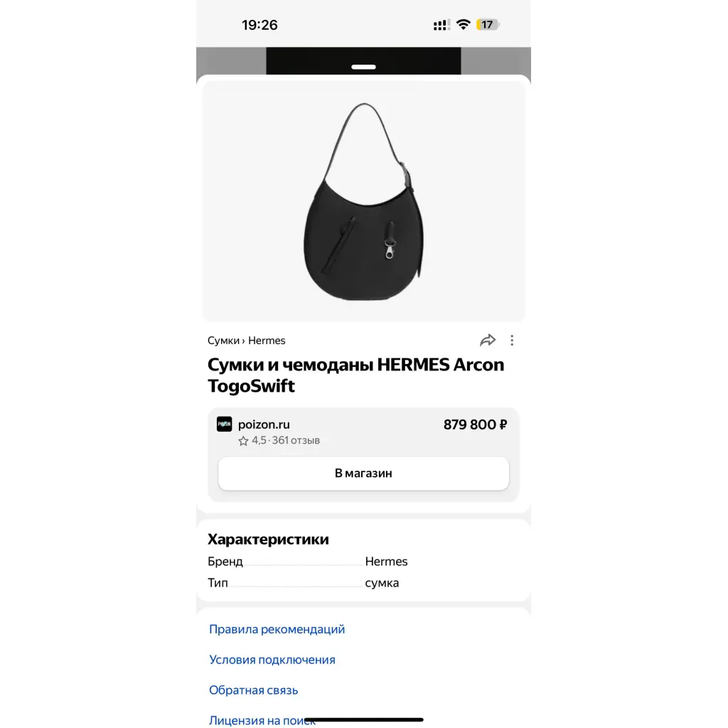Tap the 361 отзыв reviews text
728x728 pixels.
pos(296,440)
